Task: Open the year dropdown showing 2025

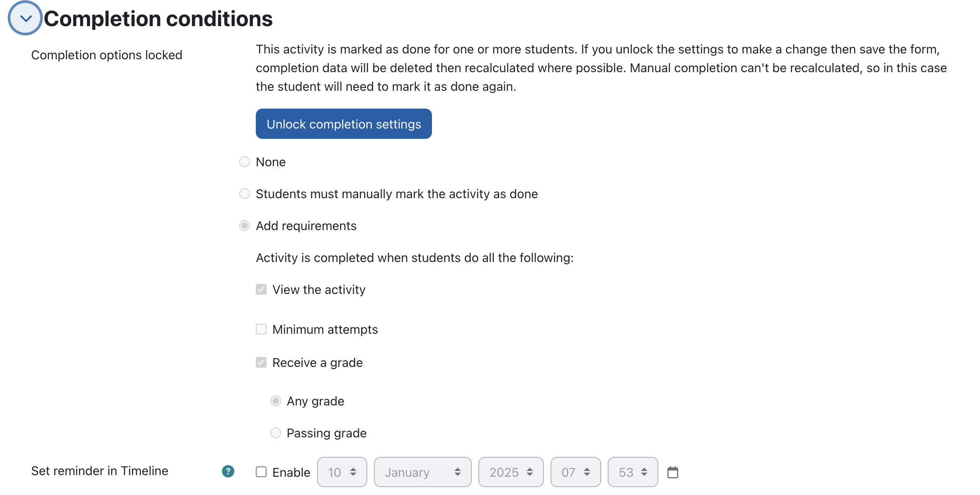Action: (511, 472)
